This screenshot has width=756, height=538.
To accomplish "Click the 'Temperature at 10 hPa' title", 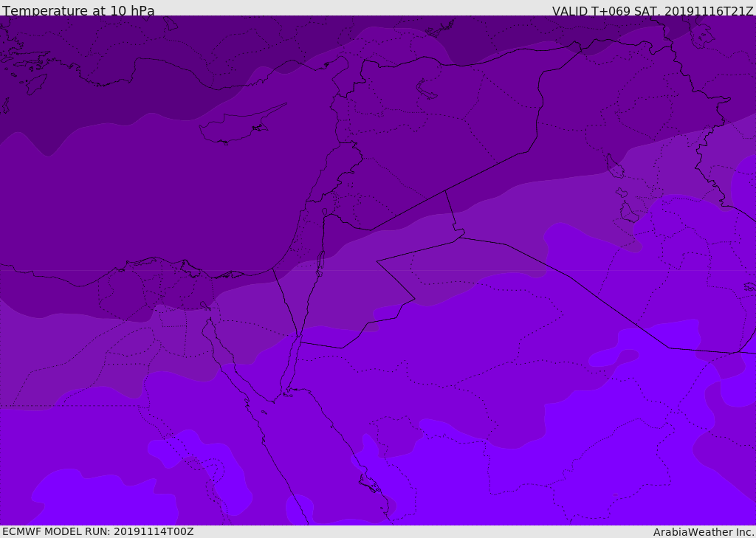I will click(x=78, y=10).
